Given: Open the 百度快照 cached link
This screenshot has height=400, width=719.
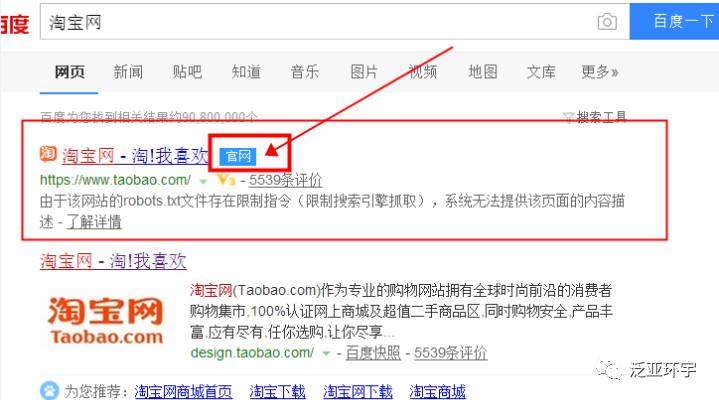Looking at the screenshot, I should pos(373,353).
